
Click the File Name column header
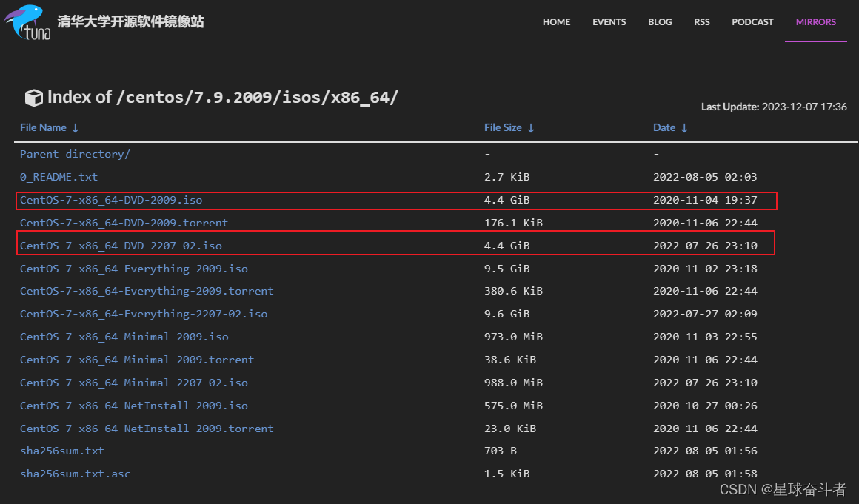tap(43, 127)
